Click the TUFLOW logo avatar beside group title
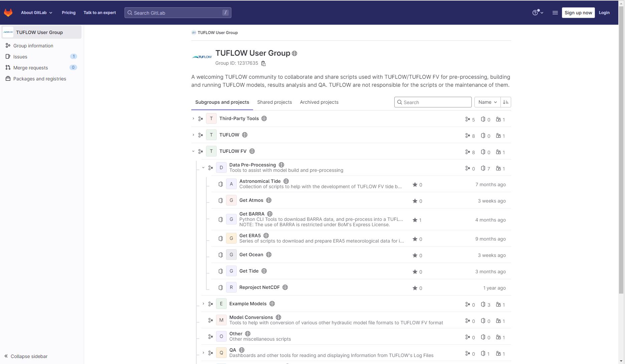This screenshot has height=364, width=625. pos(202,57)
